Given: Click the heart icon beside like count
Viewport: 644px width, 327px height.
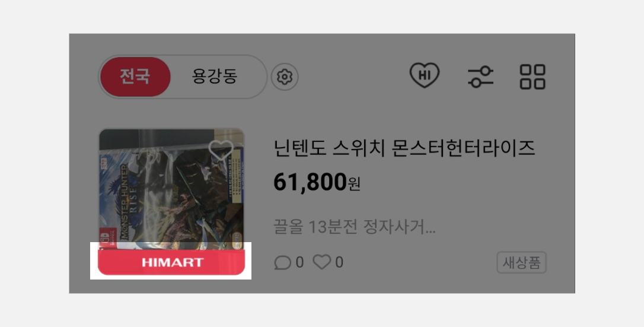Looking at the screenshot, I should pyautogui.click(x=322, y=262).
